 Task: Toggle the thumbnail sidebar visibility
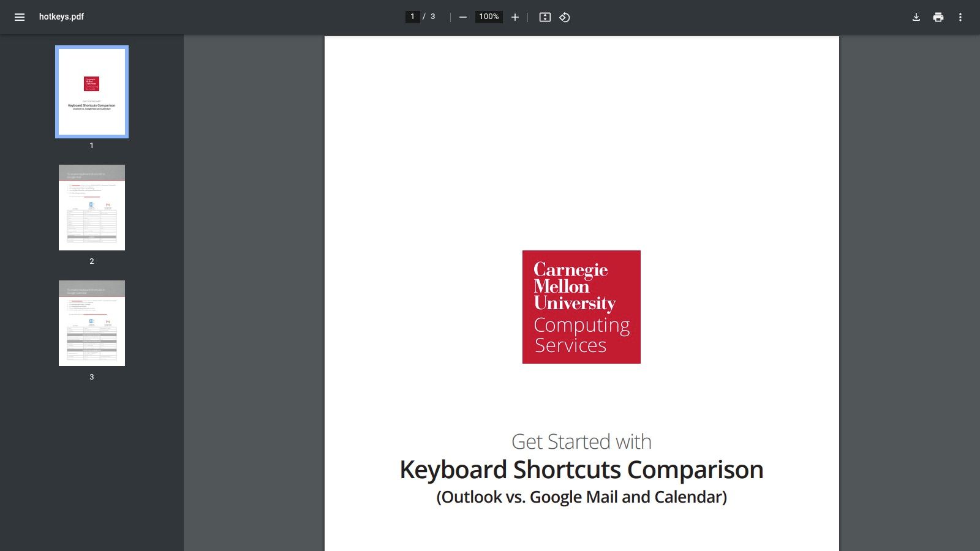pos(20,17)
